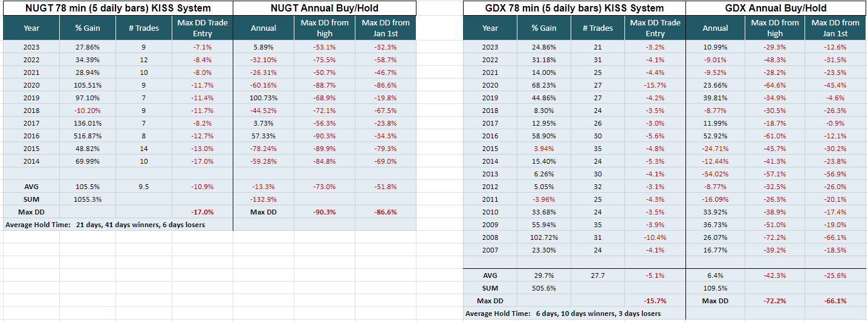Image resolution: width=868 pixels, height=322 pixels.
Task: Click the red 3.94% GDX 2015 gain
Action: [x=544, y=149]
